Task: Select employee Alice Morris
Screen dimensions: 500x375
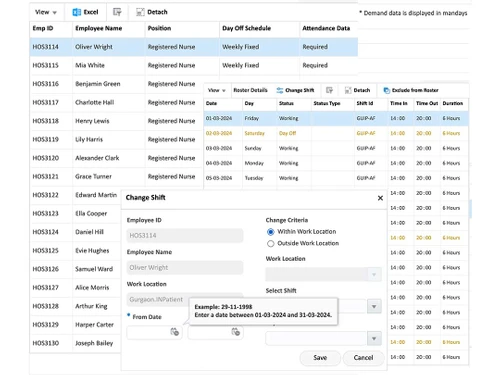Action: click(x=92, y=288)
